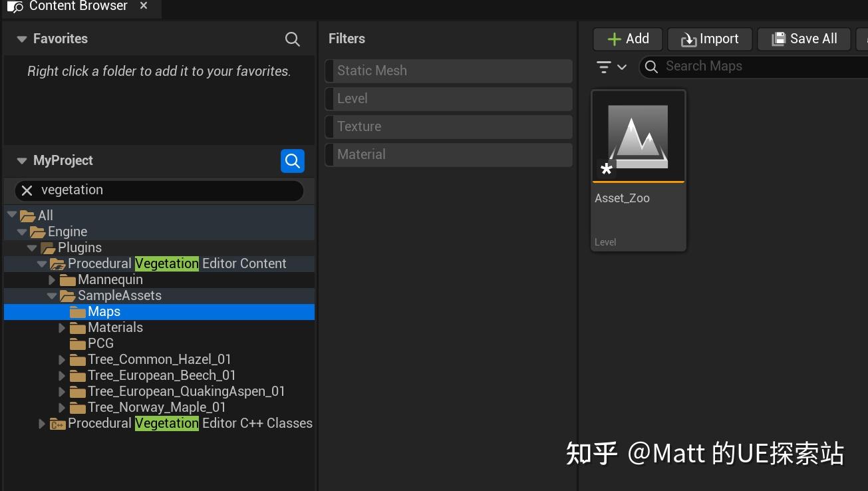Enable the Static Mesh filter
Viewport: 868px width, 491px height.
(x=448, y=71)
